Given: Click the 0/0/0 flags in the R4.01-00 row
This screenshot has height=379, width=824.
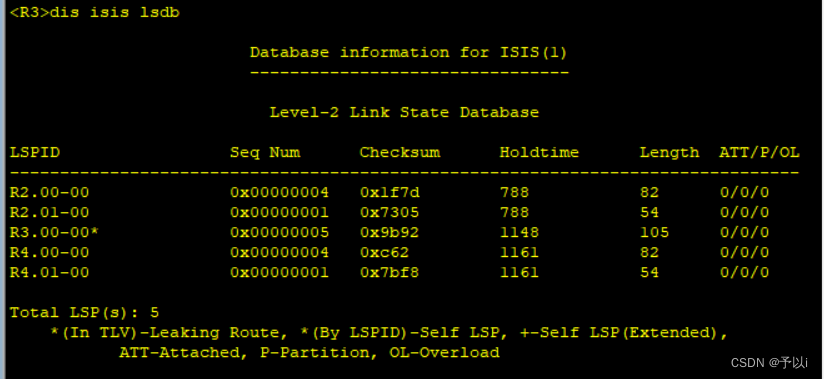Looking at the screenshot, I should [x=744, y=273].
